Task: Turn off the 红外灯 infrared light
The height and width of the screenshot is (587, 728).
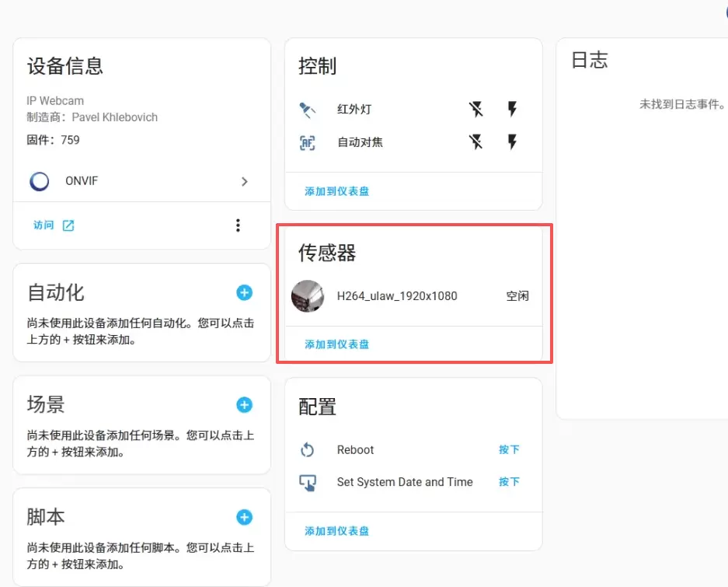Action: pos(476,110)
